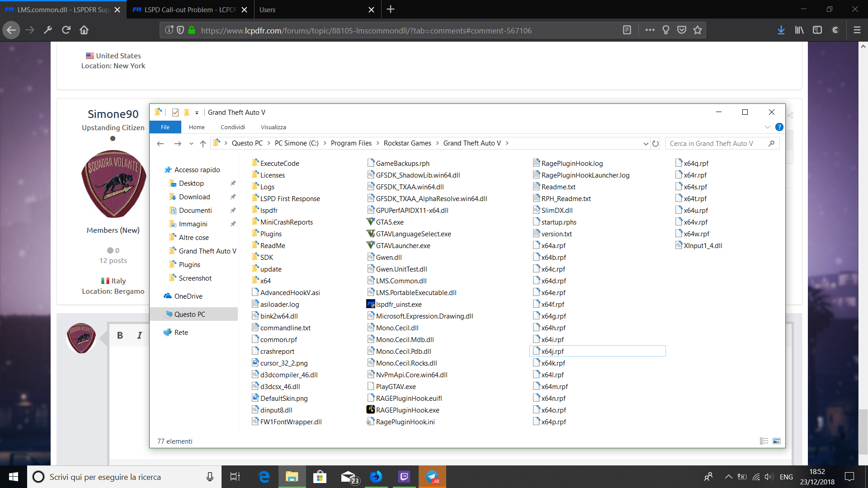Toggle reader view icon in address bar
868x488 pixels.
(627, 30)
